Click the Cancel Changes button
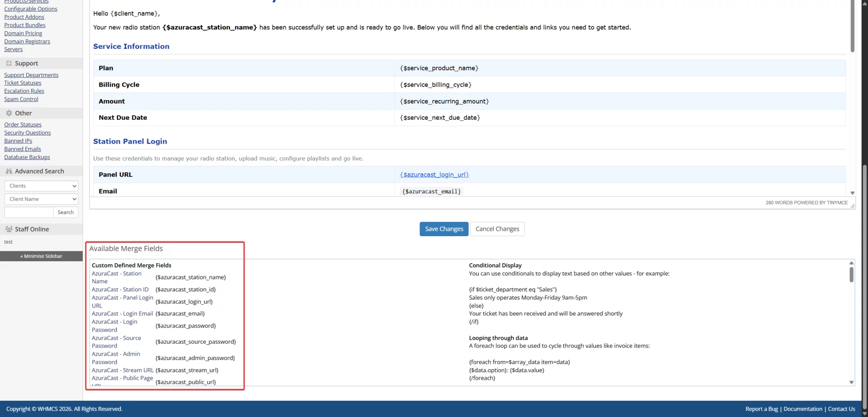This screenshot has height=417, width=868. 497,229
